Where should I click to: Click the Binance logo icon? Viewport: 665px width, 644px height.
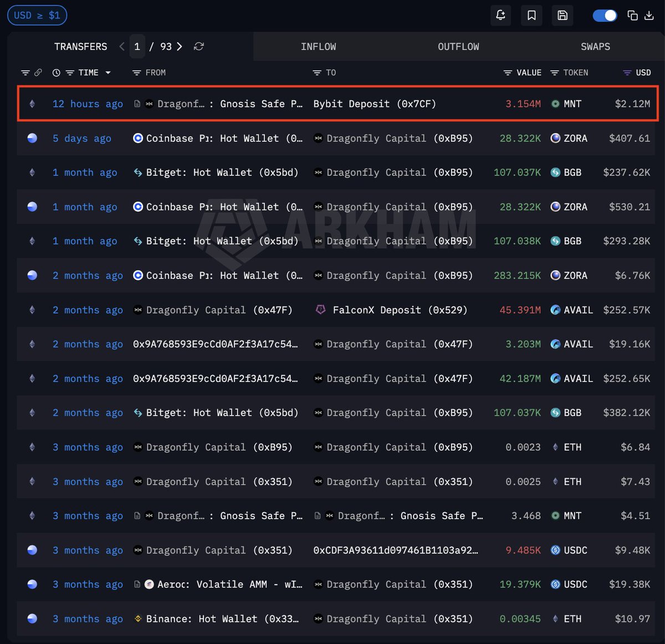coord(138,619)
